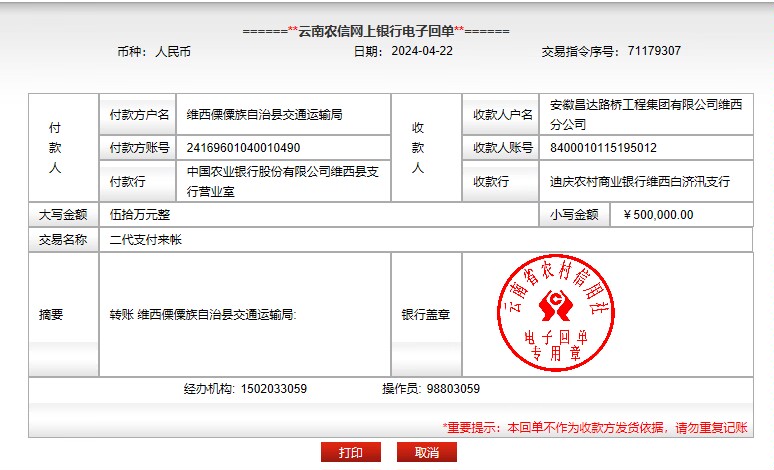The width and height of the screenshot is (774, 470).
Task: Click the logo in the seal center
Action: click(x=555, y=303)
